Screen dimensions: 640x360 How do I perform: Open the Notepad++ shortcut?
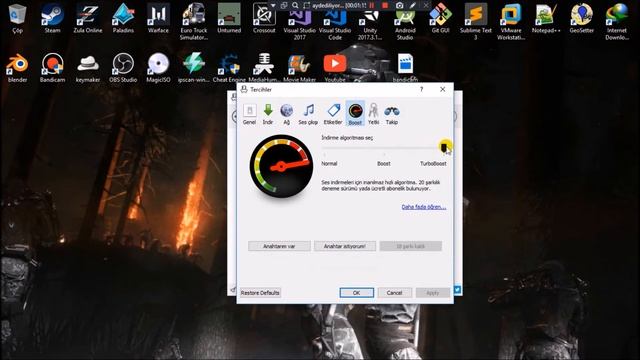point(546,18)
